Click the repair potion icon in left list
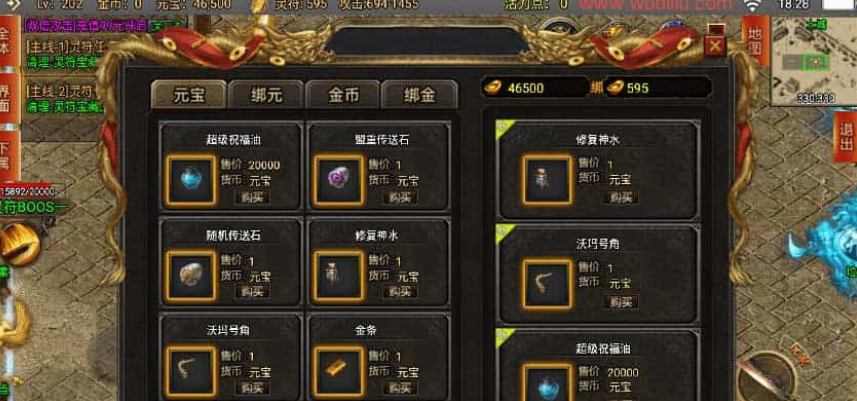The height and width of the screenshot is (401, 857). [x=338, y=276]
